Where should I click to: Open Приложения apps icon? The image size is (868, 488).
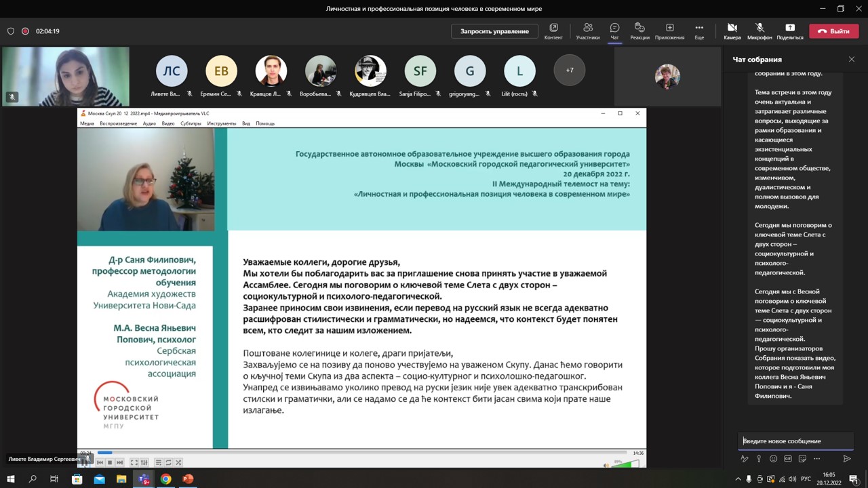click(x=669, y=30)
